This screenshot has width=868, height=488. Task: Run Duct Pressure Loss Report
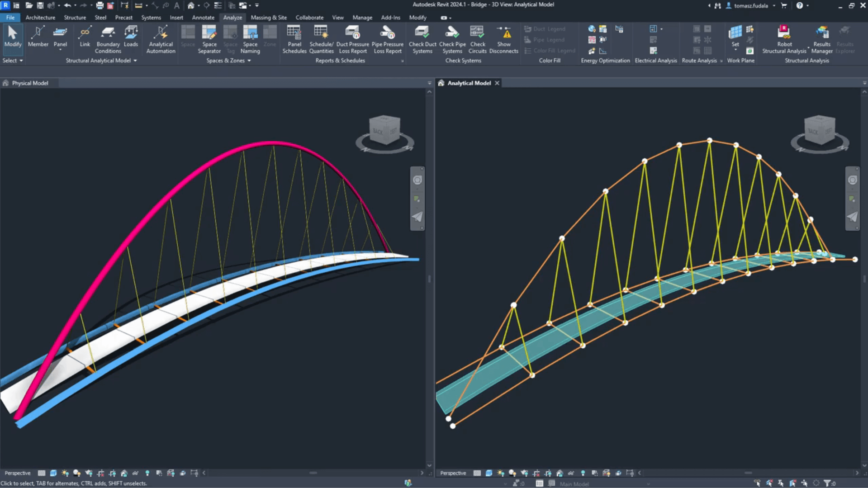[x=352, y=40]
